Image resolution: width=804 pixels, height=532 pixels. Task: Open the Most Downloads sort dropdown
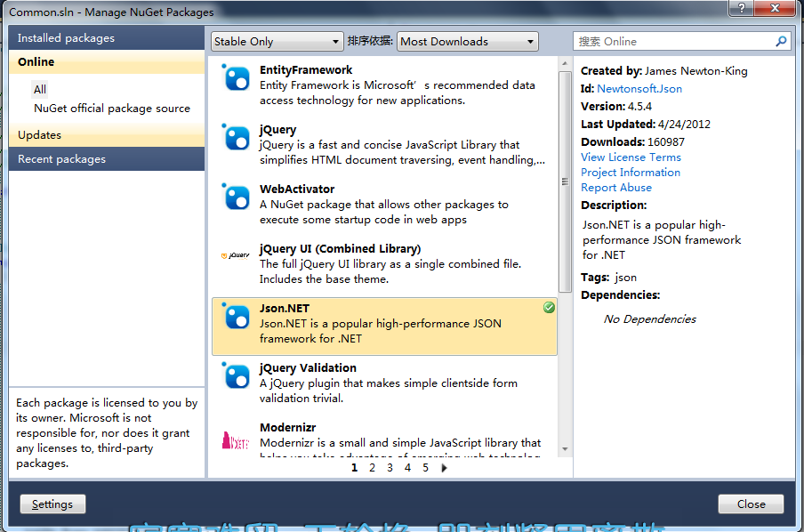coord(468,42)
